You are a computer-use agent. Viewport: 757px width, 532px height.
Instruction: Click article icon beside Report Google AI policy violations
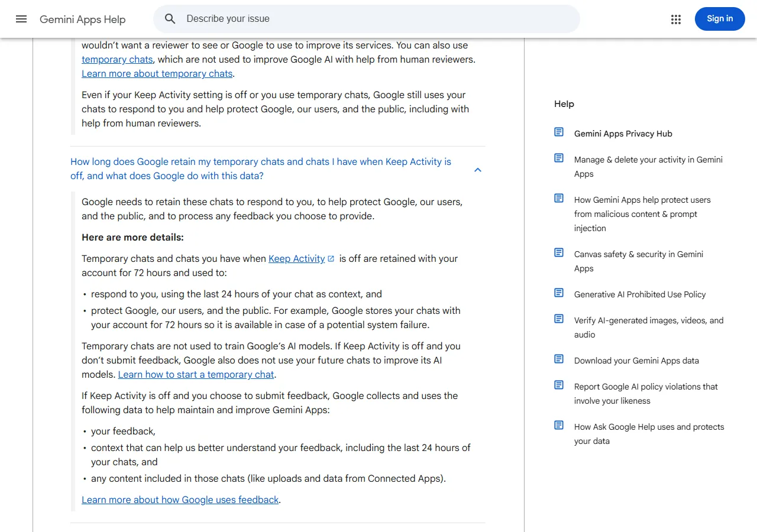pos(559,385)
